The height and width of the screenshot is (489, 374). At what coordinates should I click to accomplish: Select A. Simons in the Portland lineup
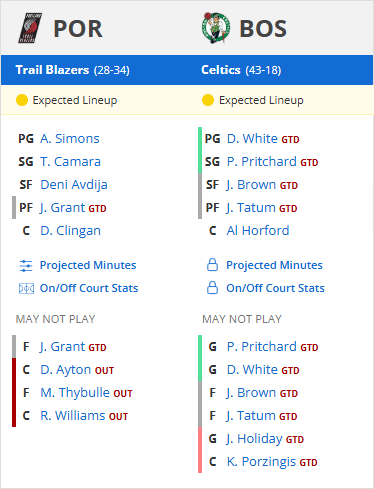click(x=70, y=139)
